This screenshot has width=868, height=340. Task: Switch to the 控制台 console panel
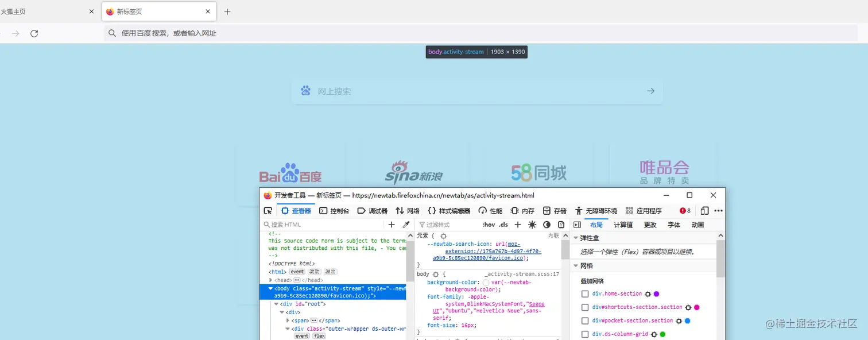pos(334,211)
